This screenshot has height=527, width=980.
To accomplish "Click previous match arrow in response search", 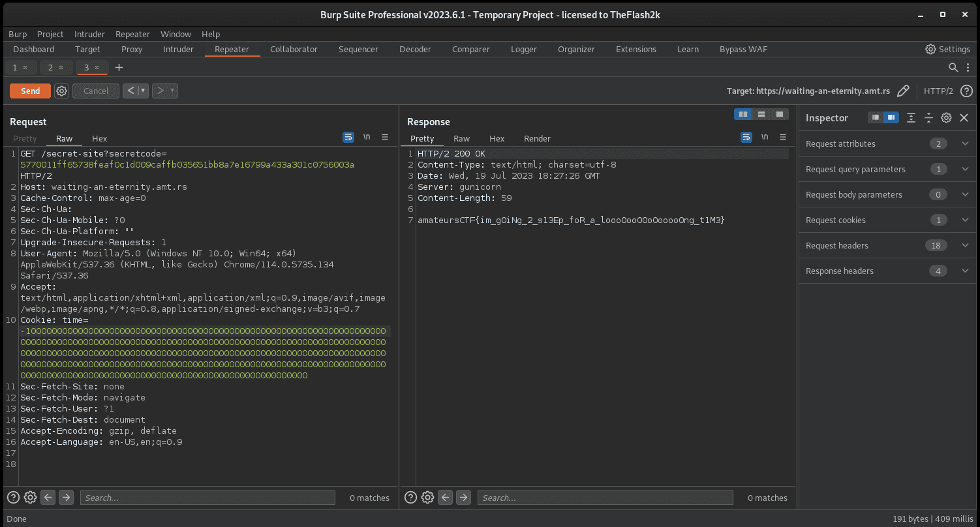I will click(446, 498).
